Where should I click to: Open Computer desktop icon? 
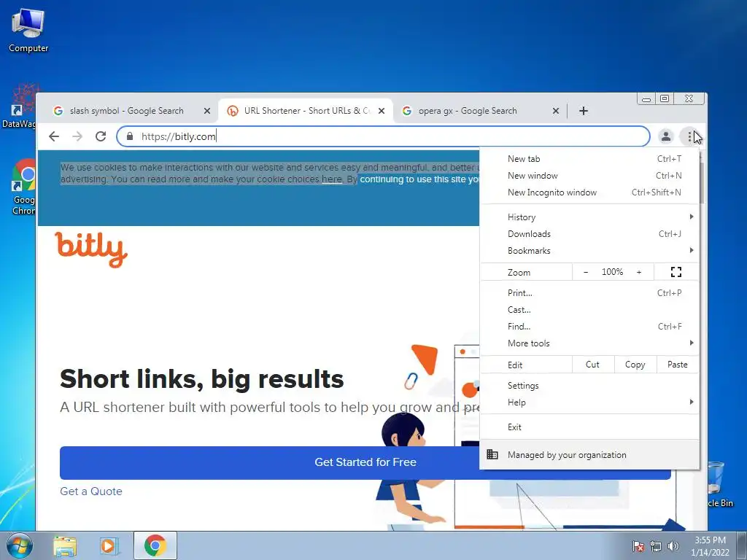click(28, 31)
